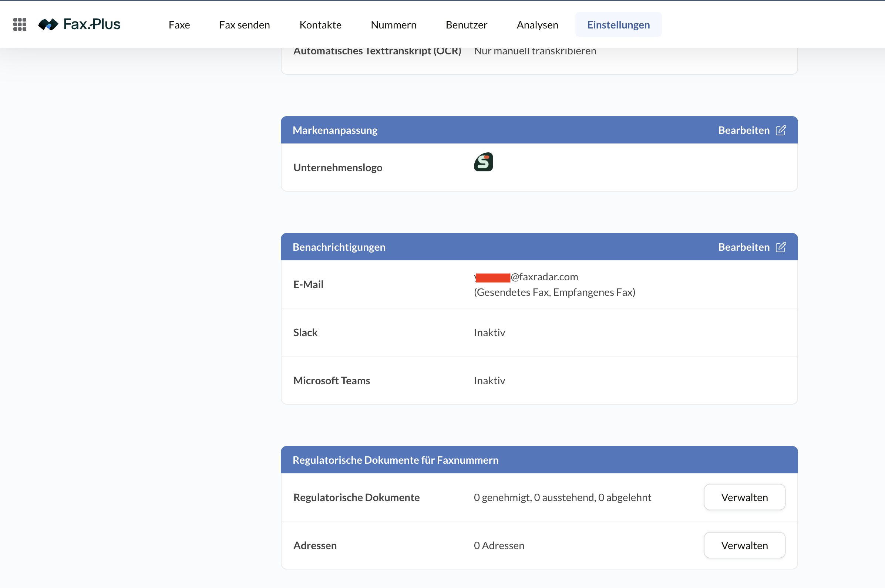Image resolution: width=885 pixels, height=588 pixels.
Task: Click '(Gesendetes Fax, Empfangenes Fax)' text
Action: [x=555, y=292]
